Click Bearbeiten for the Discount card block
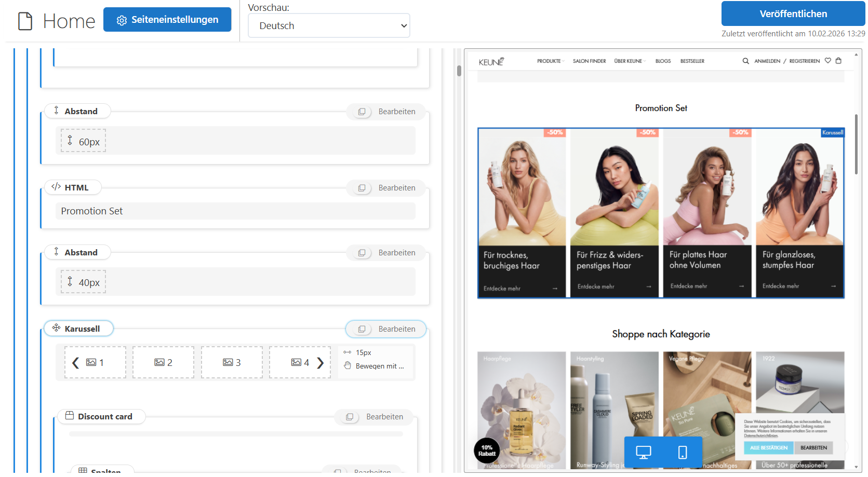868x477 pixels. tap(384, 417)
